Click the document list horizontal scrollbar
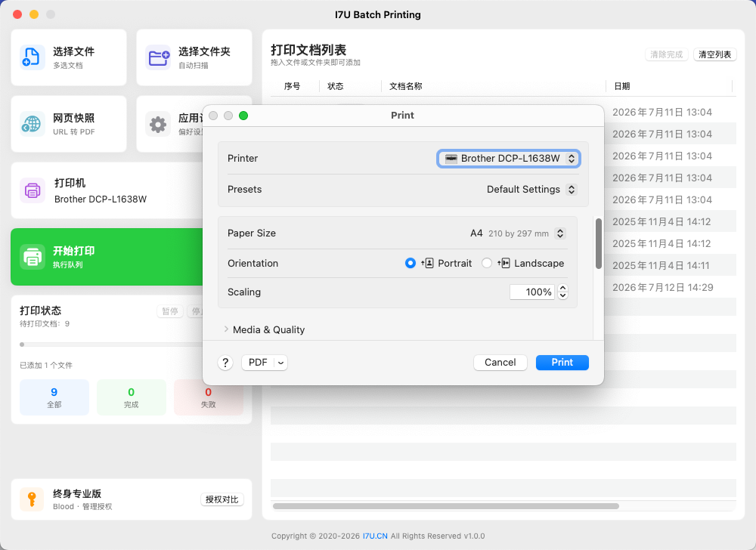The image size is (756, 550). (446, 506)
